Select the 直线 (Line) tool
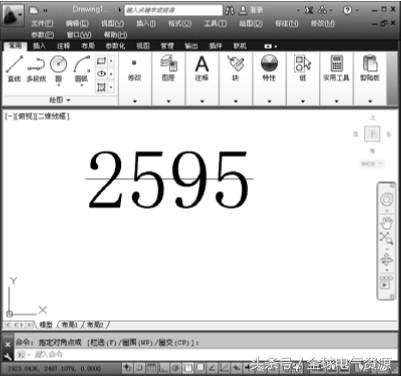The image size is (401, 376). point(14,68)
